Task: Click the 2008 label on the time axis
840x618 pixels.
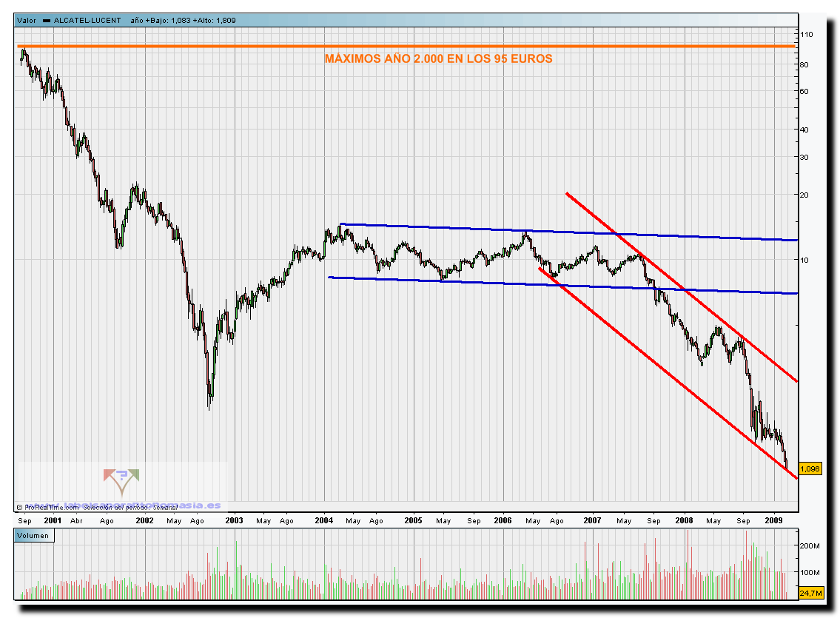Action: click(684, 521)
